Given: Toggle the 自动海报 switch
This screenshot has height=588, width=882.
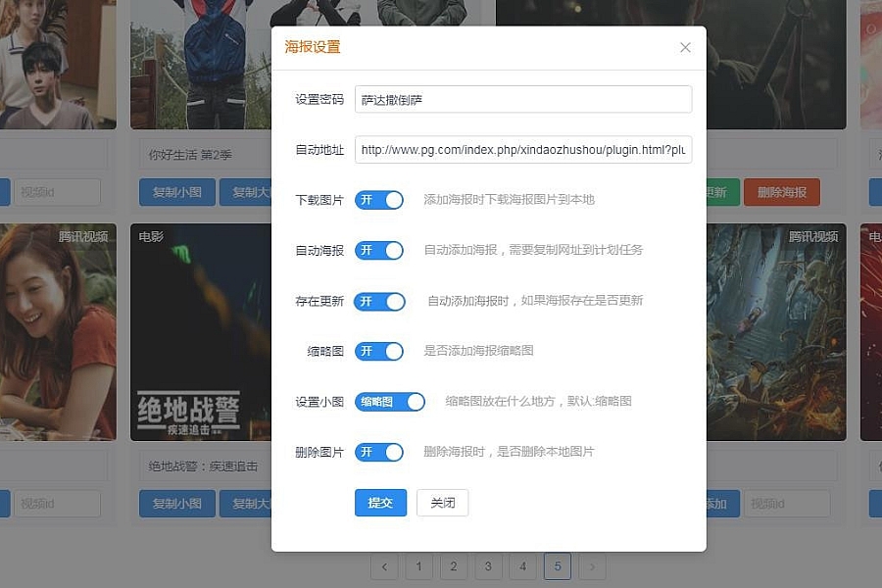Looking at the screenshot, I should [x=379, y=251].
